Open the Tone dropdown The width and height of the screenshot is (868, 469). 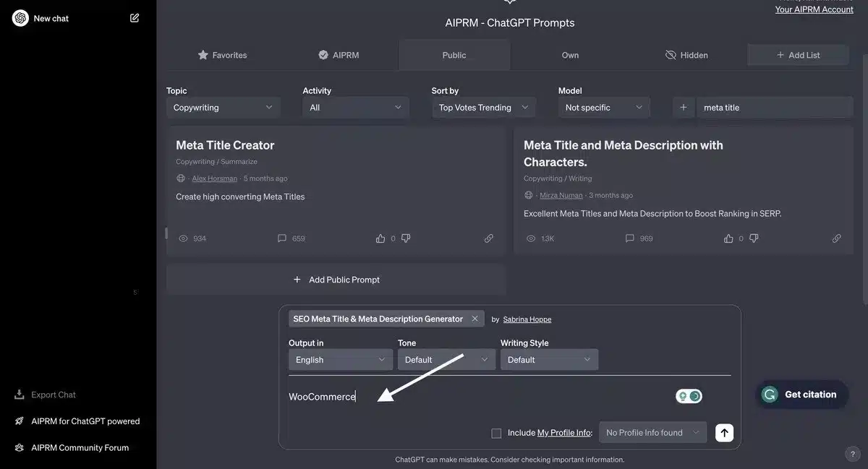click(x=447, y=360)
